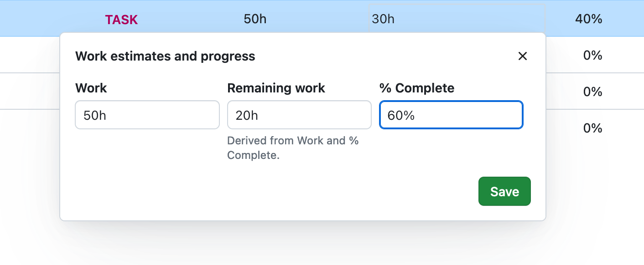Click the pink TASK heading text
The height and width of the screenshot is (265, 644).
coord(121,19)
